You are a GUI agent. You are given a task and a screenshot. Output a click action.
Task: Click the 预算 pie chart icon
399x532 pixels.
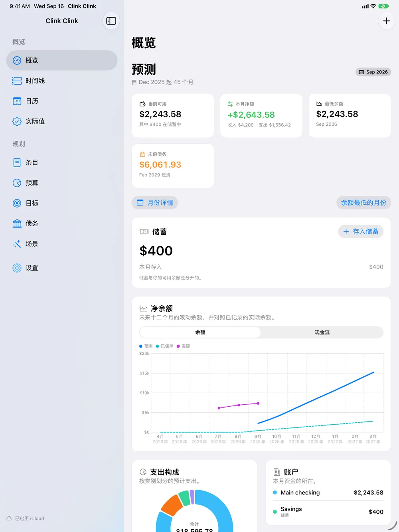[17, 183]
